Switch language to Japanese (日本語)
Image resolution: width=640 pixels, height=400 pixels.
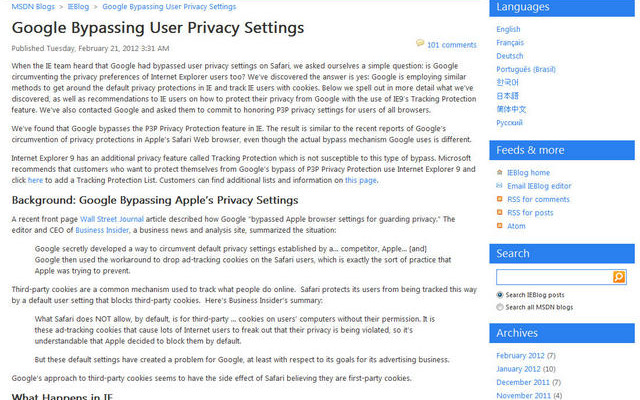point(507,96)
